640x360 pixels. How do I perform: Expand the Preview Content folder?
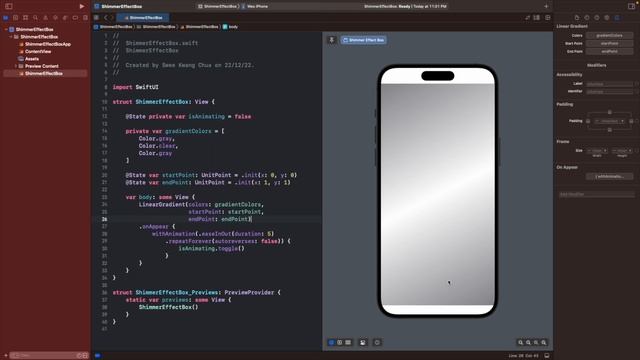[16, 66]
